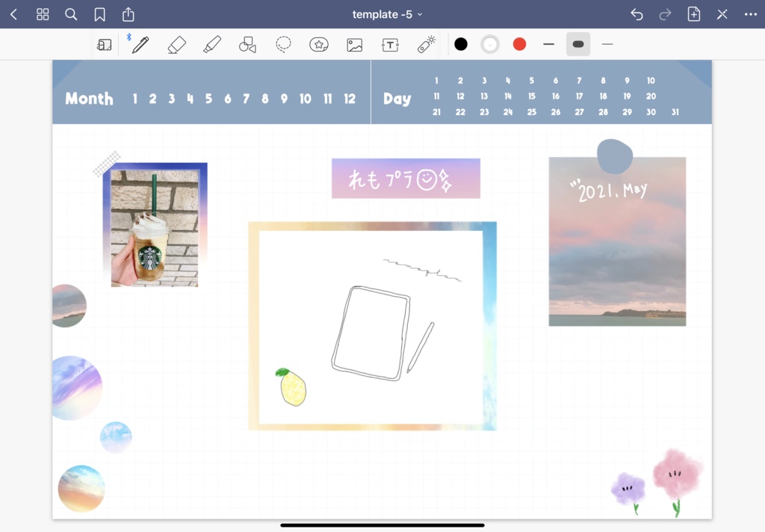
Task: Tap day number 10 in calendar header
Action: click(x=651, y=81)
